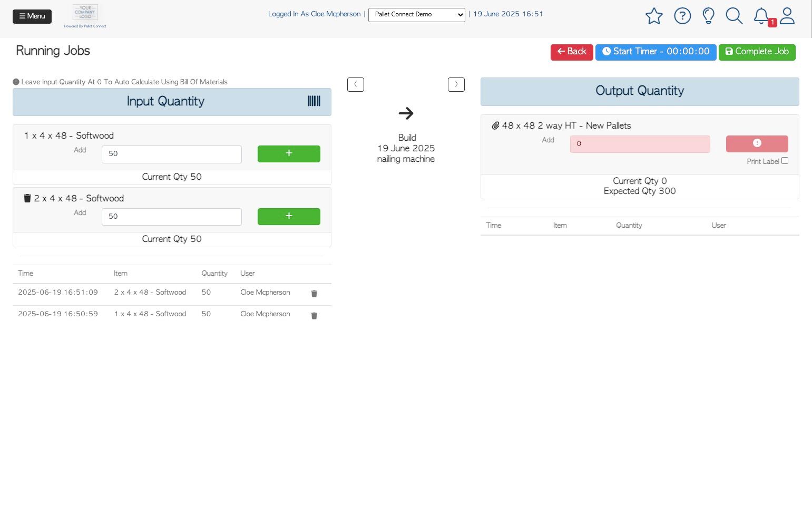
Task: Collapse panel with left chevron
Action: point(356,84)
